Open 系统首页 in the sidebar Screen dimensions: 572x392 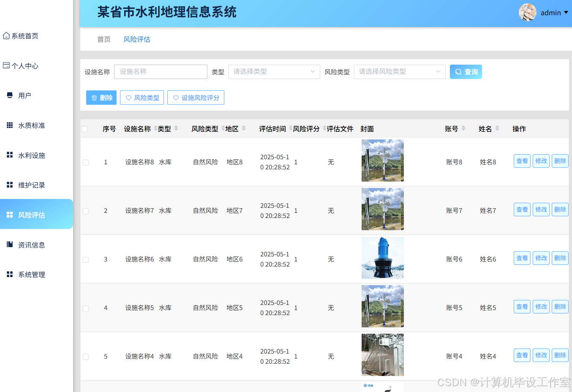pyautogui.click(x=25, y=36)
